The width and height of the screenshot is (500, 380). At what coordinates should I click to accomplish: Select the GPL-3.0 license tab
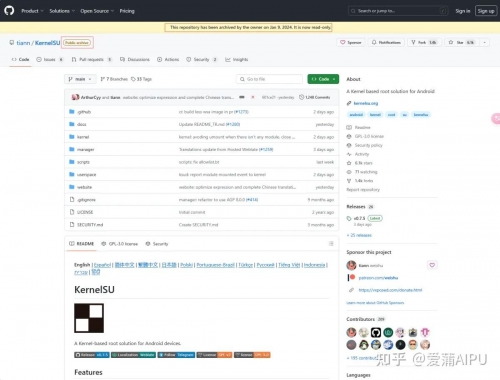tap(119, 244)
